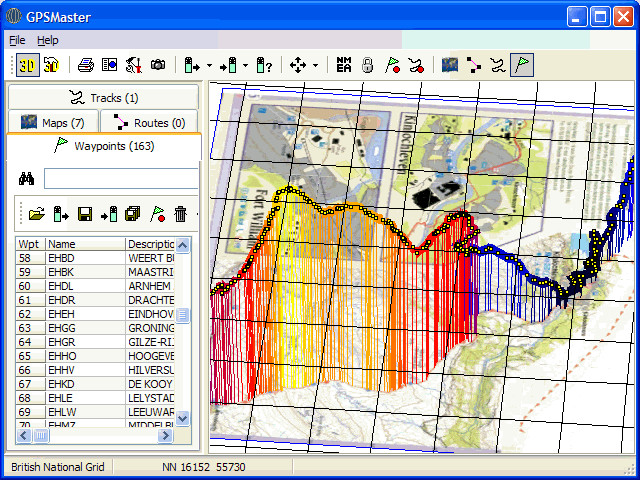The width and height of the screenshot is (640, 480).
Task: Click the tilted 3D perspective icon
Action: click(51, 65)
